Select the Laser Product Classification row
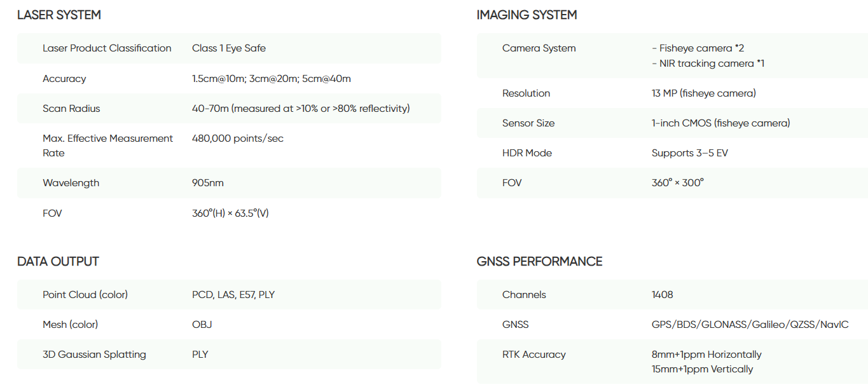868x387 pixels. pyautogui.click(x=229, y=48)
